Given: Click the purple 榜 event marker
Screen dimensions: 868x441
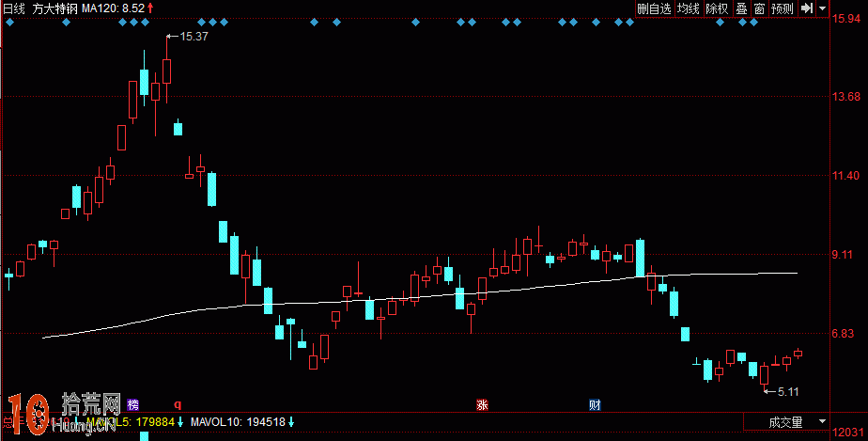Looking at the screenshot, I should point(132,404).
